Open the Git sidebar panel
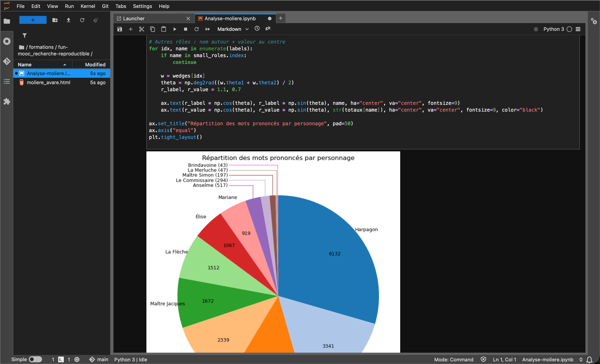This screenshot has width=600, height=364. click(x=7, y=61)
